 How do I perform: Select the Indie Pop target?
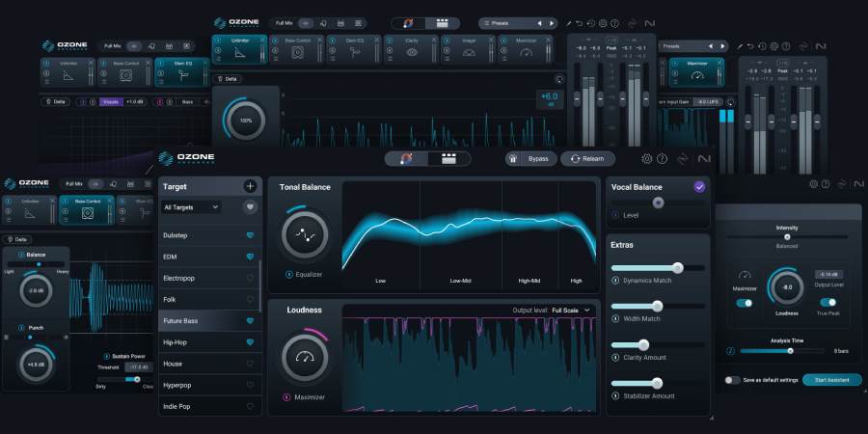pyautogui.click(x=209, y=406)
